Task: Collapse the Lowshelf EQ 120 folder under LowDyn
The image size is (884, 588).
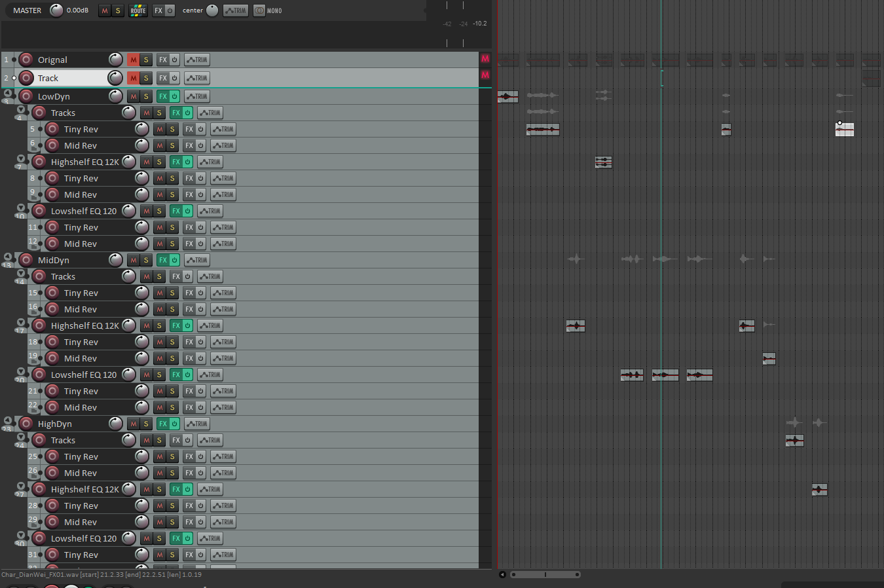Action: tap(21, 208)
